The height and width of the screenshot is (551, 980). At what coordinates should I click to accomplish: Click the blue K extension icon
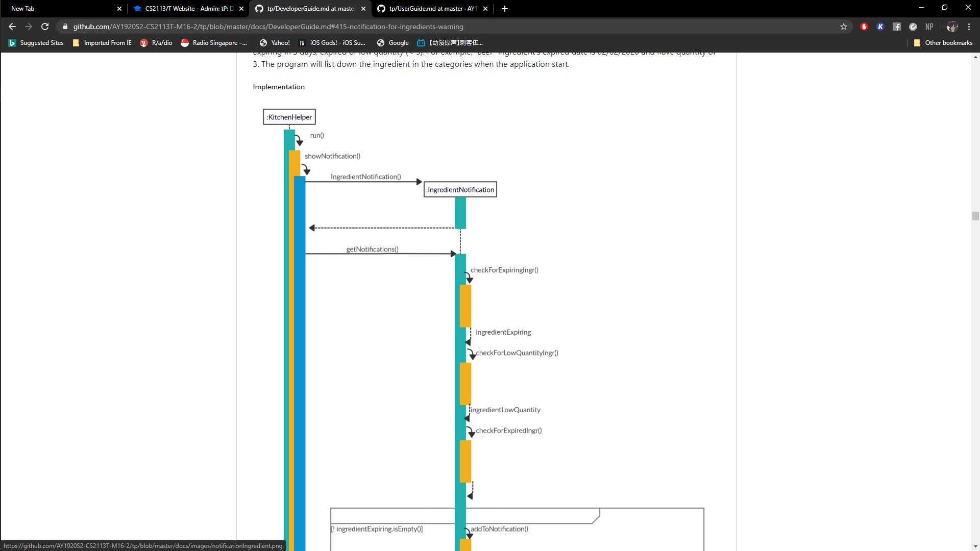[880, 27]
